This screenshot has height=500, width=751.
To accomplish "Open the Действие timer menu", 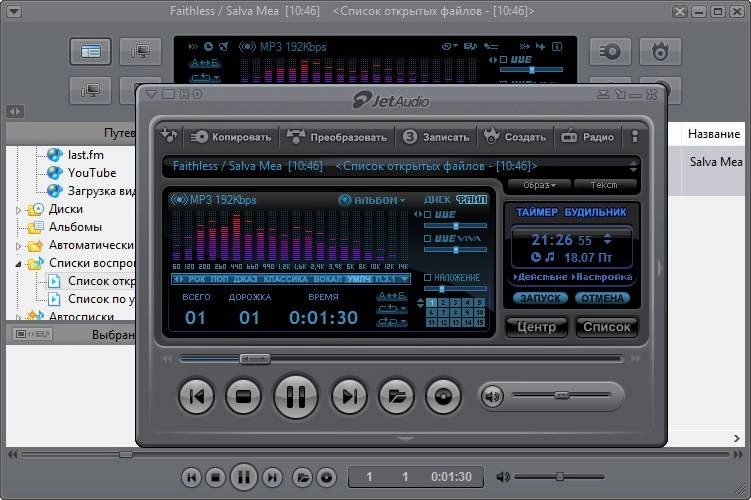I will pyautogui.click(x=540, y=277).
